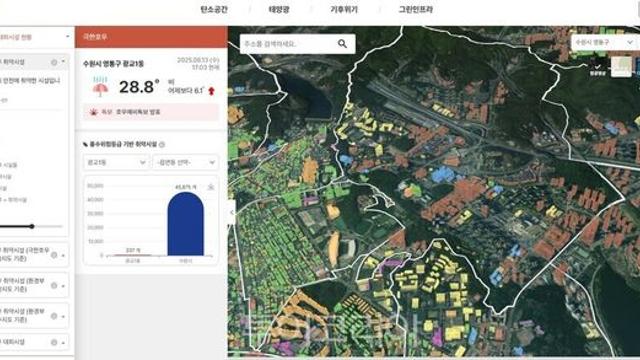Image resolution: width=640 pixels, height=360 pixels.
Task: Expand the 취약시설 (극한호우 row caret
Action: 63,256
